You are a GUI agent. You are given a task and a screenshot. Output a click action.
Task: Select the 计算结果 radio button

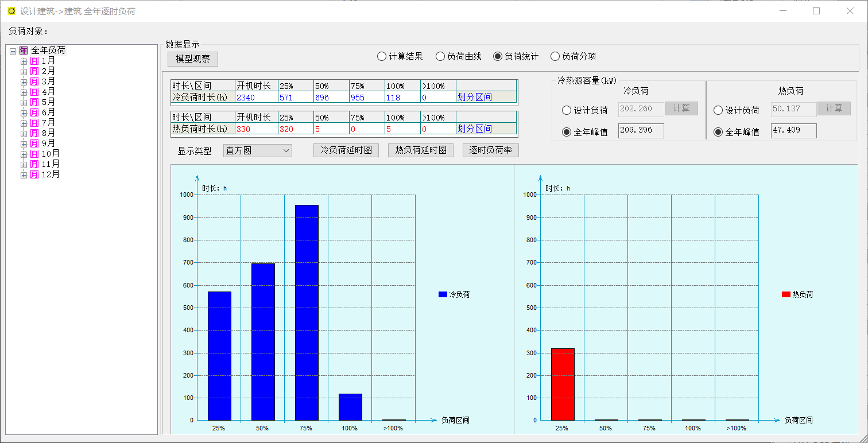point(382,56)
